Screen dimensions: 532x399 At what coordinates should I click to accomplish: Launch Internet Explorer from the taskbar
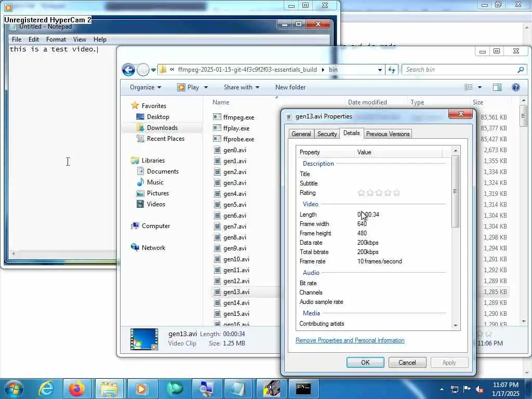point(46,389)
